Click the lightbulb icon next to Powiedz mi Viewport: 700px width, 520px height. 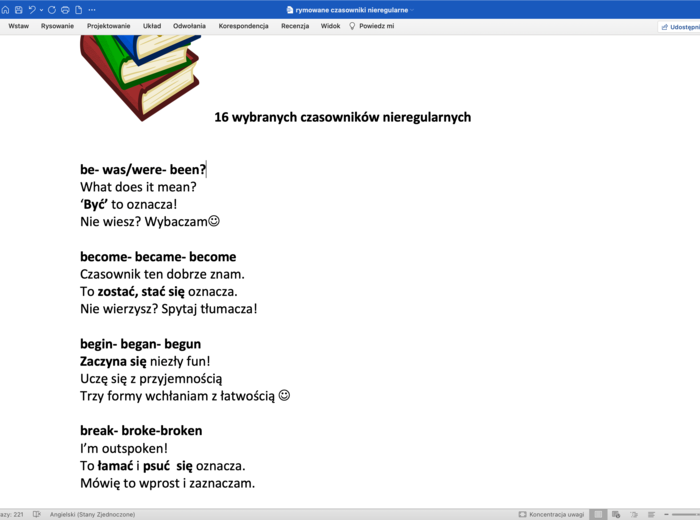point(352,26)
